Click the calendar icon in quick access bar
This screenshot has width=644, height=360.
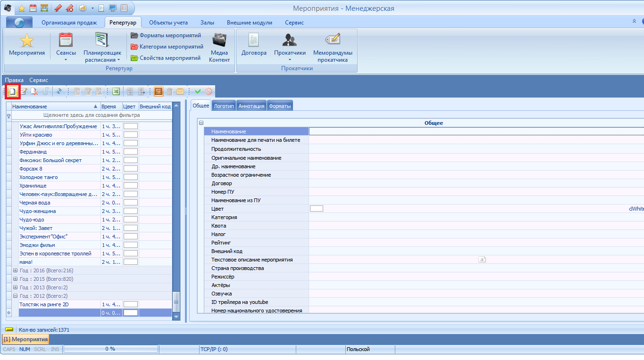coord(33,8)
